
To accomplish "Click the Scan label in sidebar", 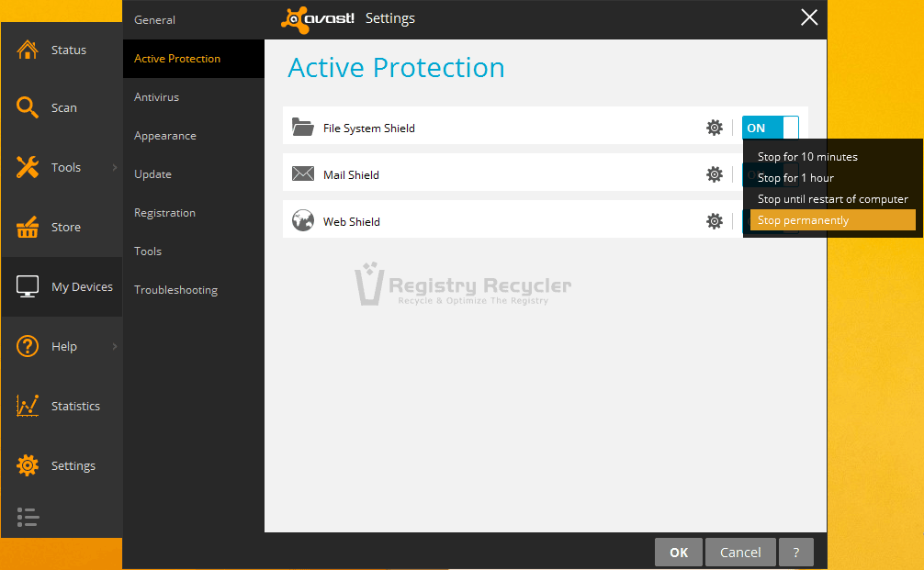I will pyautogui.click(x=63, y=107).
